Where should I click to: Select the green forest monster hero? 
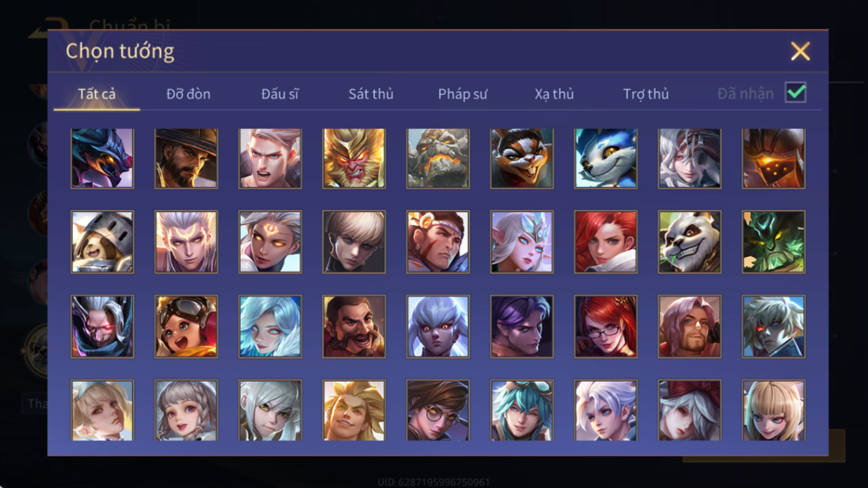pyautogui.click(x=774, y=242)
